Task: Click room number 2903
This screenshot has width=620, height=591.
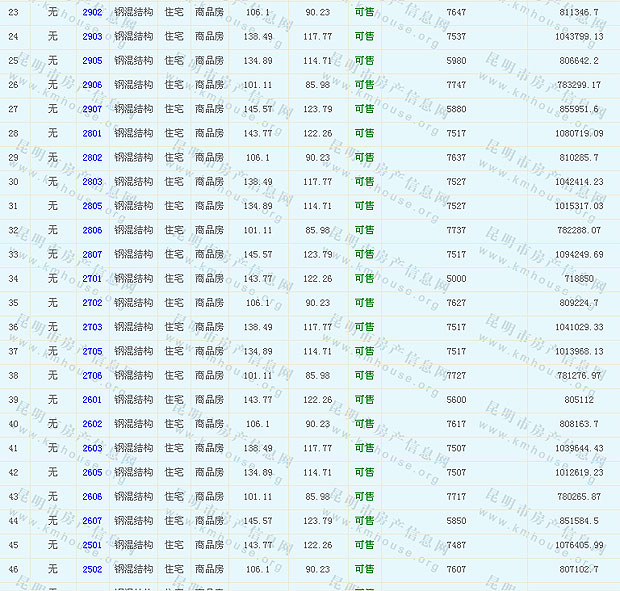Action: (92, 36)
